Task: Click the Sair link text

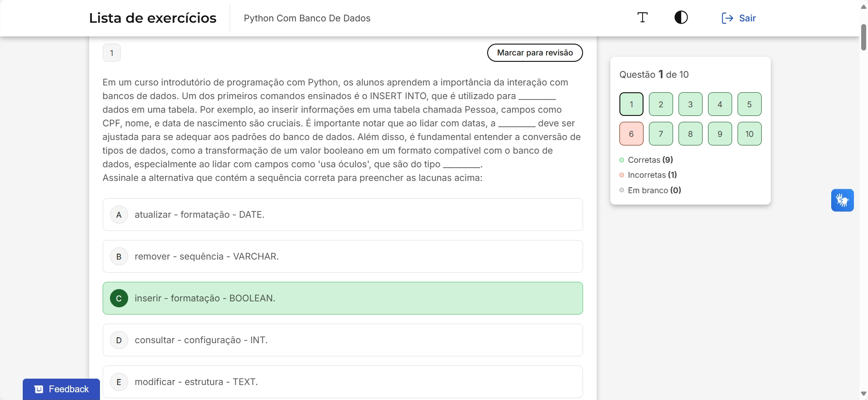Action: pyautogui.click(x=747, y=18)
